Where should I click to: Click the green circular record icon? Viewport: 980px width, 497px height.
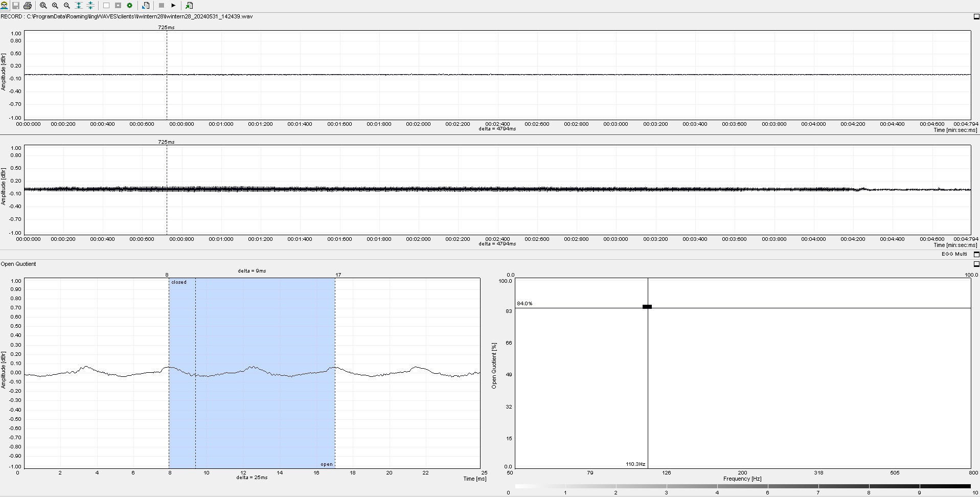click(x=130, y=6)
